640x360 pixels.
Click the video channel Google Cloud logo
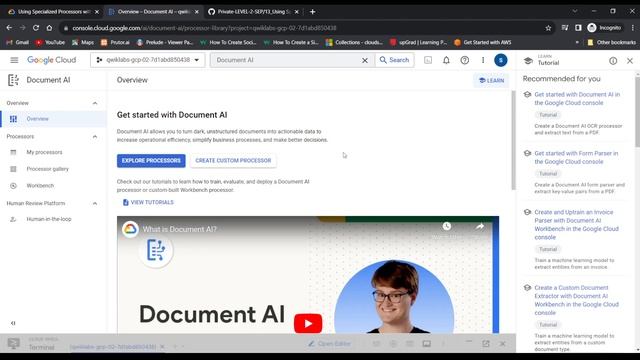(x=130, y=229)
